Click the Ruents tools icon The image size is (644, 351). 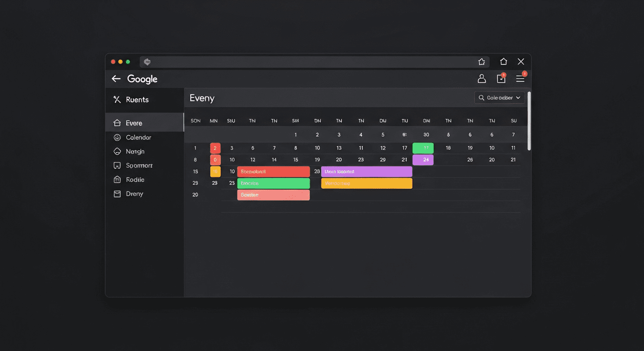[x=117, y=100]
